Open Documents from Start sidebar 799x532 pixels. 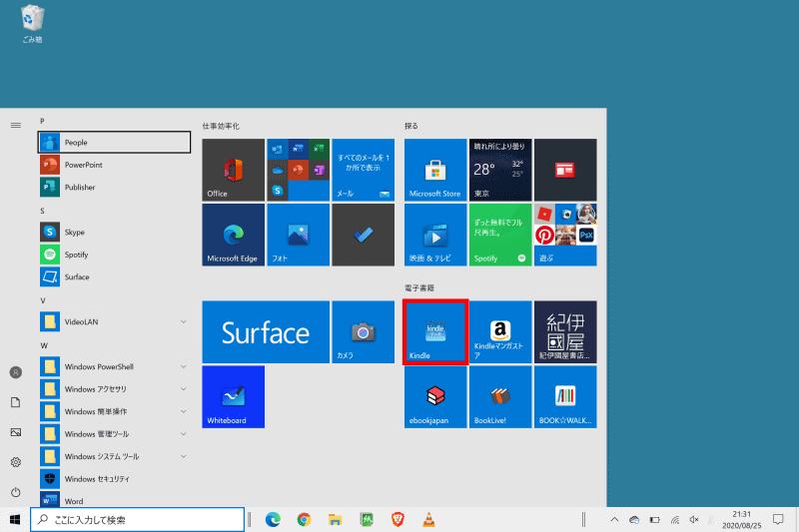pyautogui.click(x=16, y=402)
